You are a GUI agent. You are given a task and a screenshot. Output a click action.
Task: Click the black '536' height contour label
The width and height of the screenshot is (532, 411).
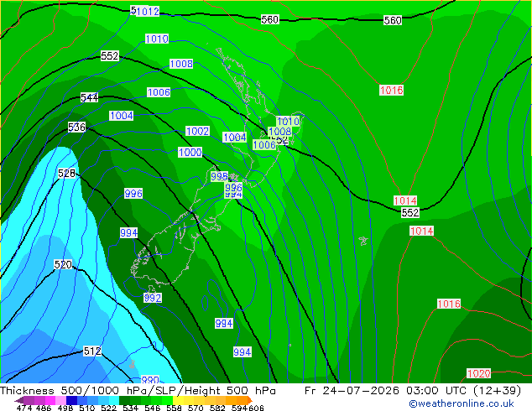[76, 127]
